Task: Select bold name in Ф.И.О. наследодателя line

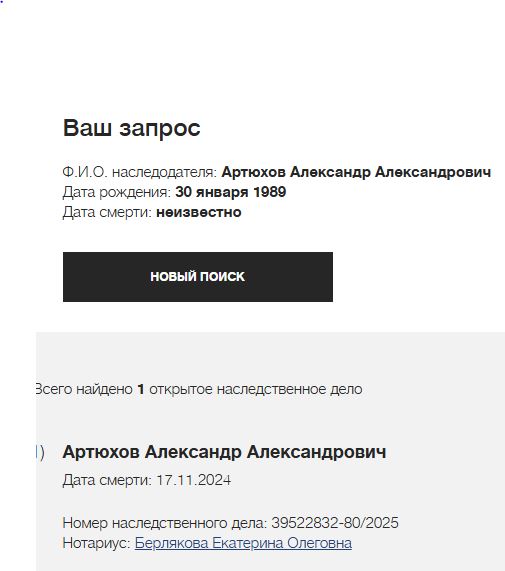Action: (x=356, y=172)
